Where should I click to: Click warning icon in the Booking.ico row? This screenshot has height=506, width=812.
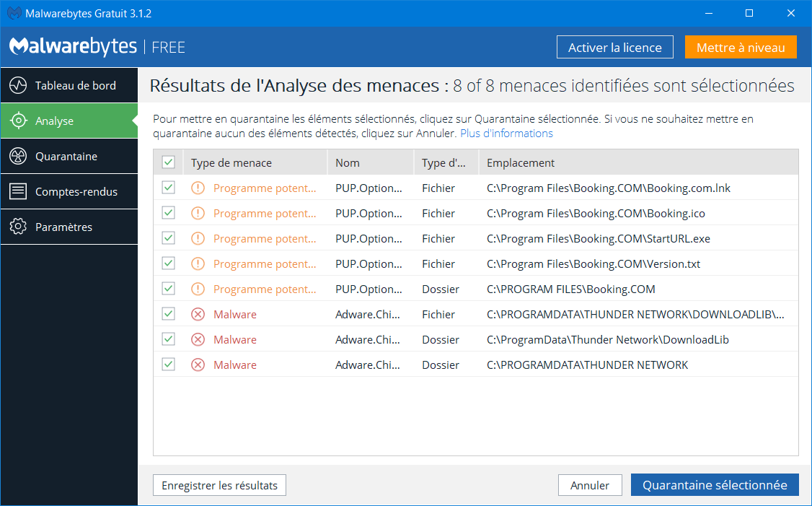(198, 213)
